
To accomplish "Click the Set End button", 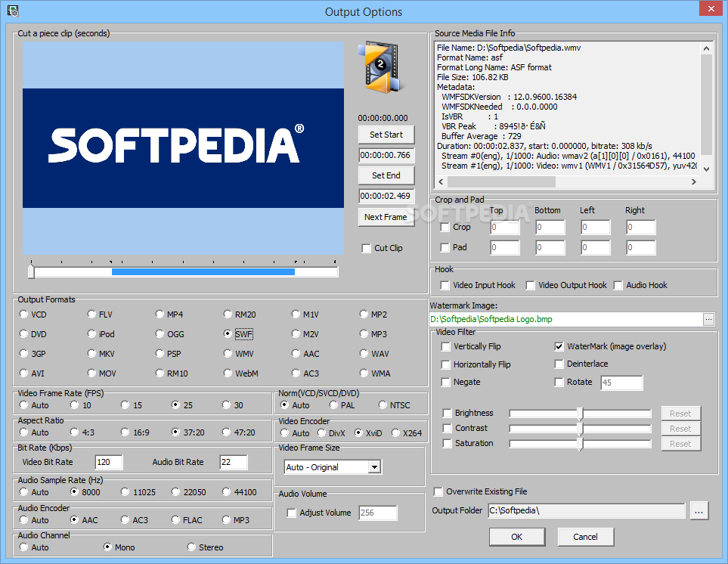I will [x=386, y=175].
